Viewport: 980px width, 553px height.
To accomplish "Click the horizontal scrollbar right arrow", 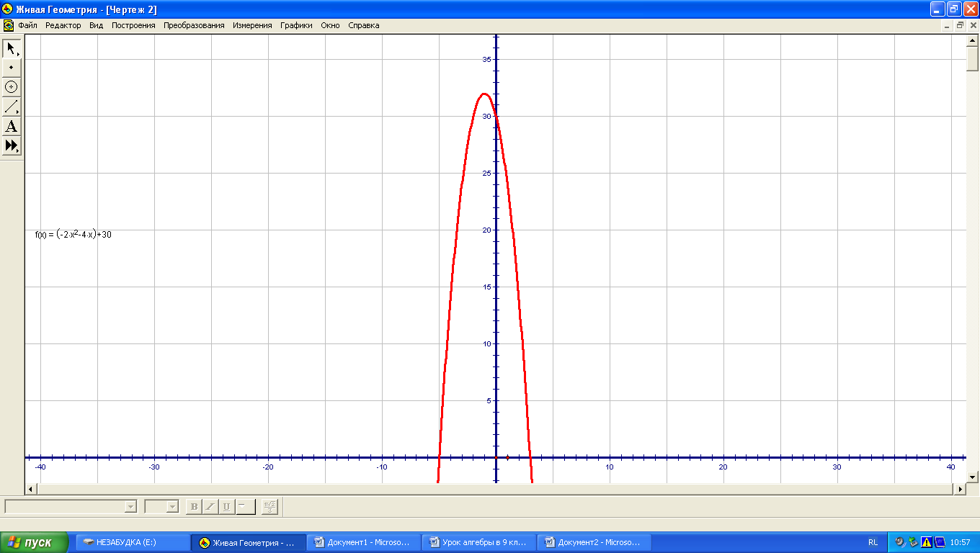I will click(x=960, y=489).
